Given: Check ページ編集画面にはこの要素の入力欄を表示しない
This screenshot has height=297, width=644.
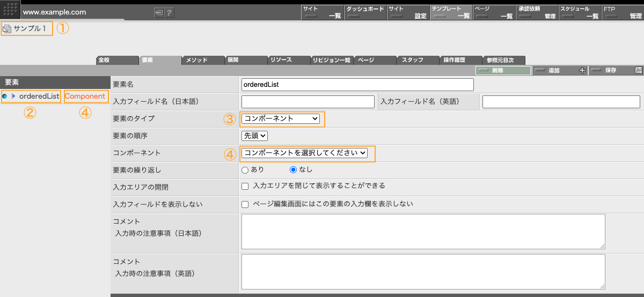Looking at the screenshot, I should [x=245, y=204].
